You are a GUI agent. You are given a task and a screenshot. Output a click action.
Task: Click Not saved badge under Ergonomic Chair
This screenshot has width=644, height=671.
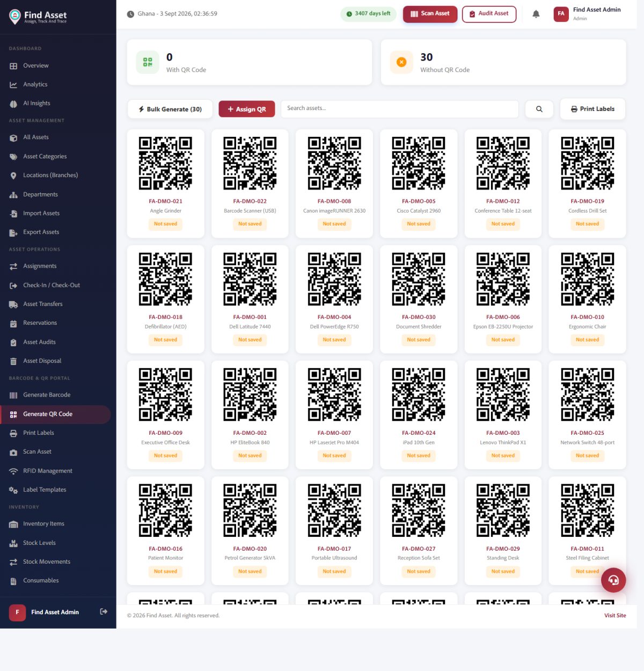click(x=587, y=340)
